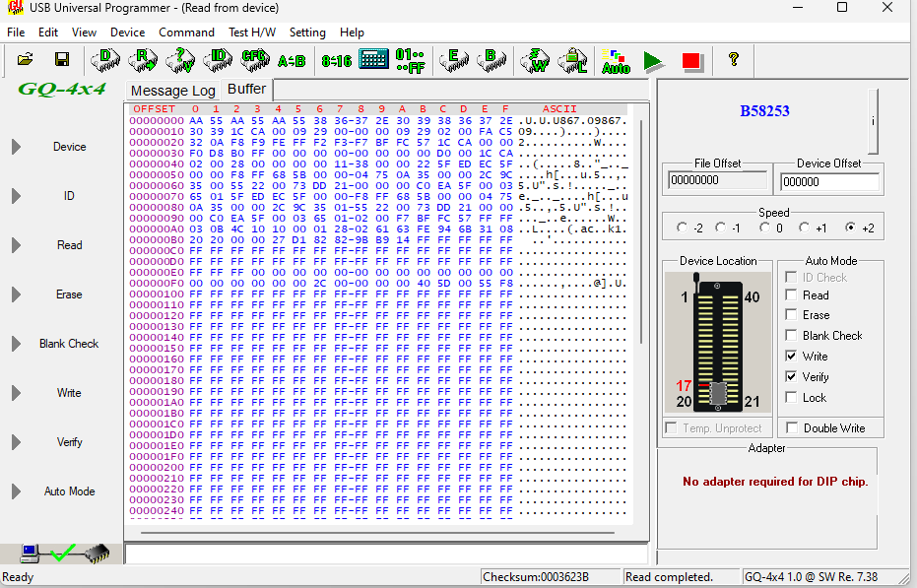Expand the Auto Mode sidebar arrow

[16, 491]
